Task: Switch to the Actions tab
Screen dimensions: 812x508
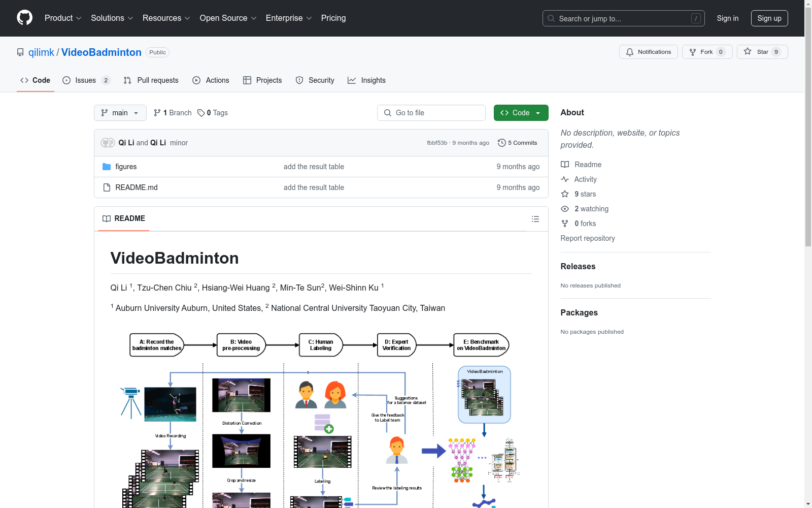Action: point(211,80)
